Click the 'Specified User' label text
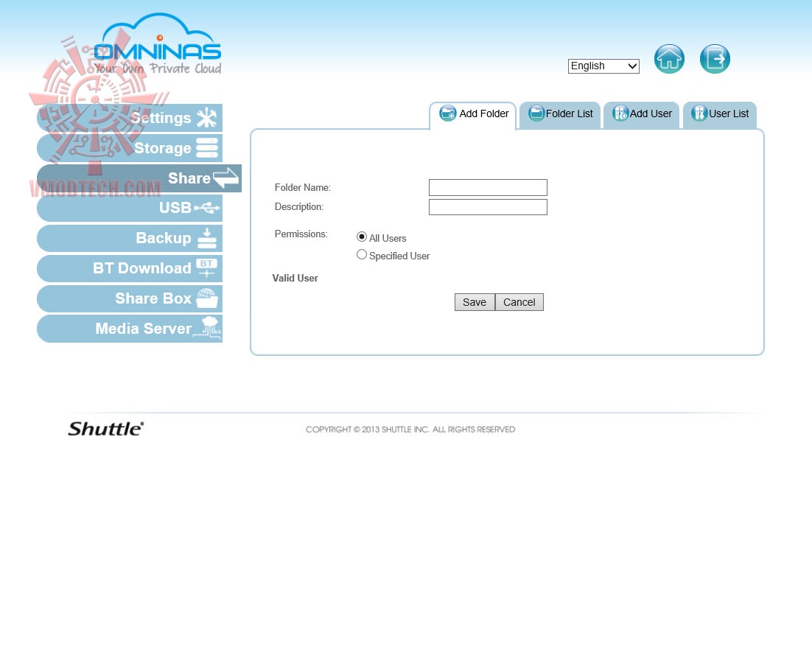This screenshot has width=812, height=647. coord(399,256)
